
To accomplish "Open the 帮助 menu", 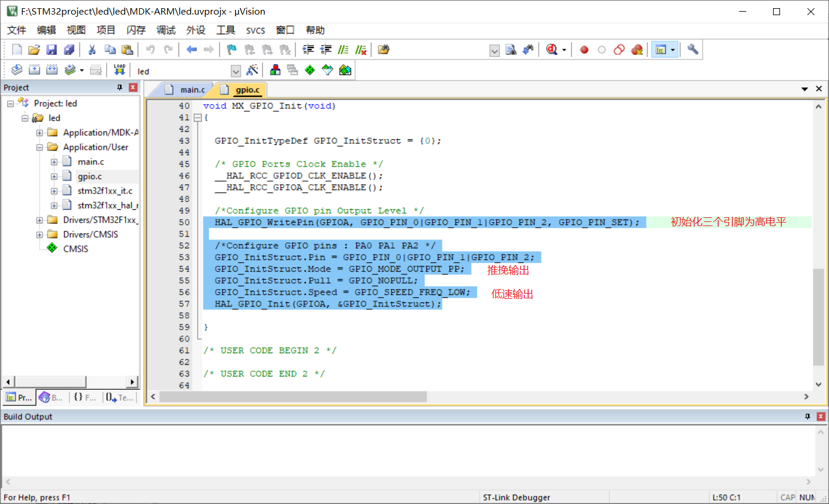I will [315, 30].
